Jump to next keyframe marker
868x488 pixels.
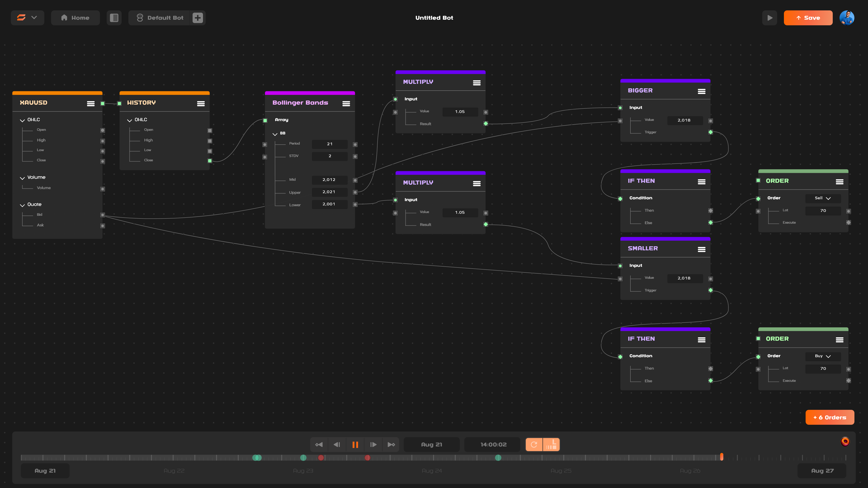(x=391, y=445)
